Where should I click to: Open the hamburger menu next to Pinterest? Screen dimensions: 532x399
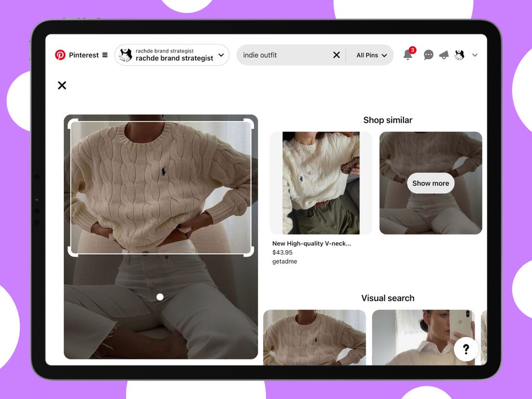[105, 55]
